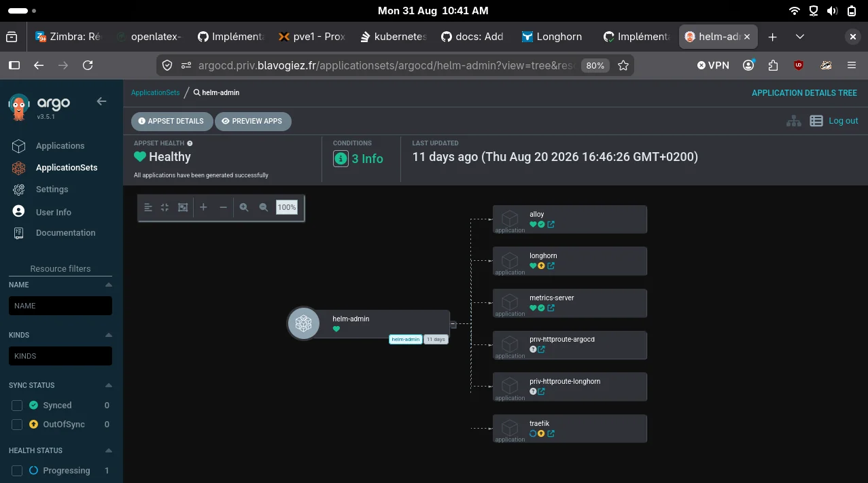This screenshot has width=868, height=483.
Task: Open priv-httproute-longhorn external link icon
Action: click(x=542, y=392)
